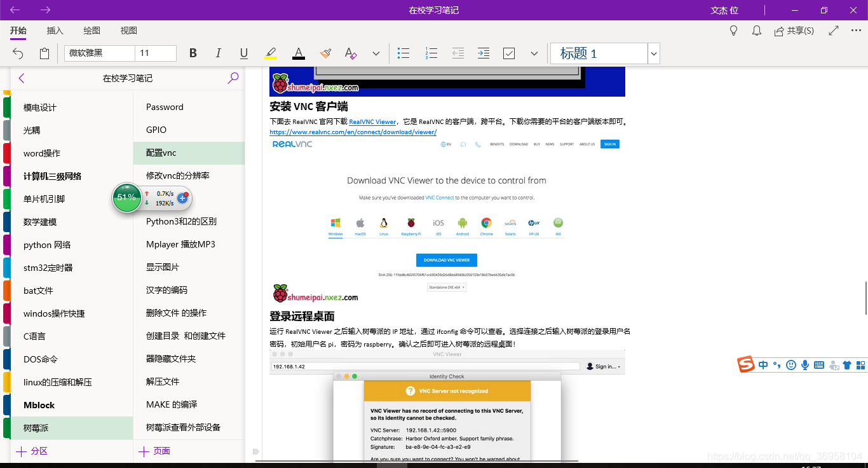
Task: Insert a numbered list
Action: [431, 53]
